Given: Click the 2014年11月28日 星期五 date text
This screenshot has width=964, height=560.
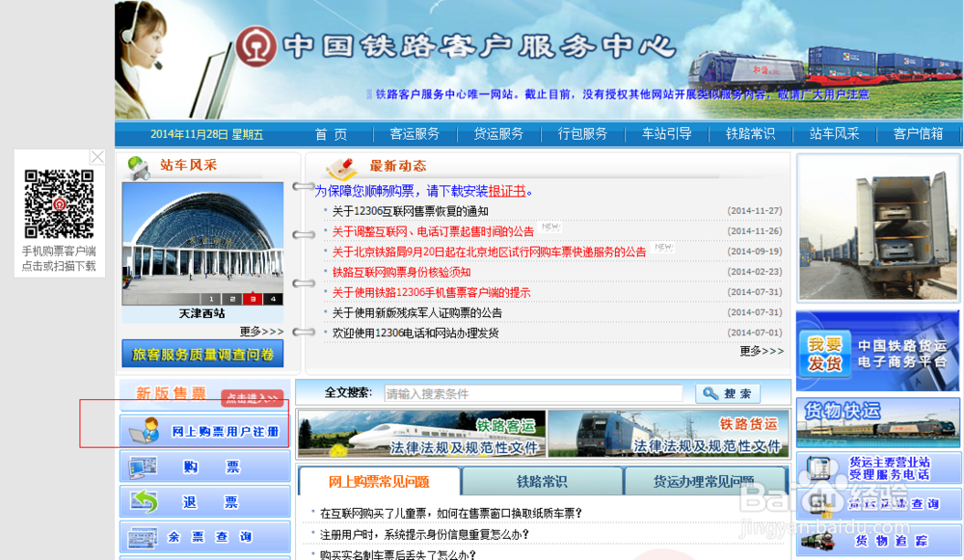Looking at the screenshot, I should tap(206, 135).
